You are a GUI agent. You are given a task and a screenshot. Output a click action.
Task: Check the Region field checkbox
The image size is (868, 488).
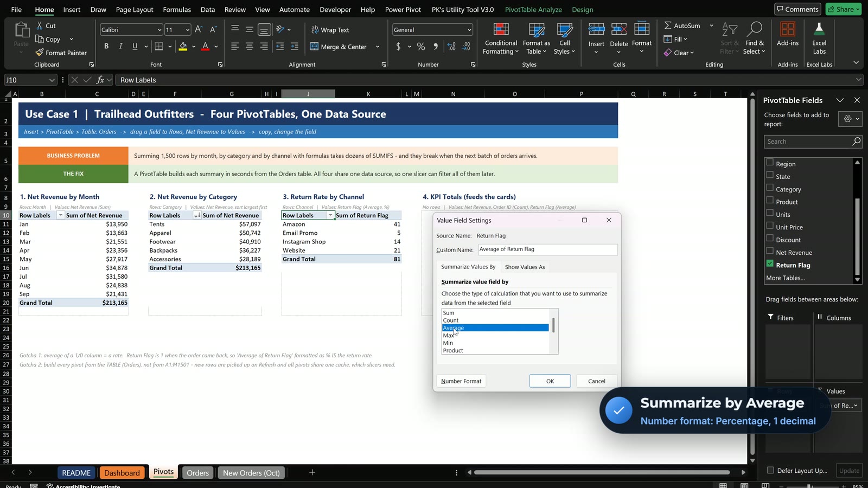770,163
